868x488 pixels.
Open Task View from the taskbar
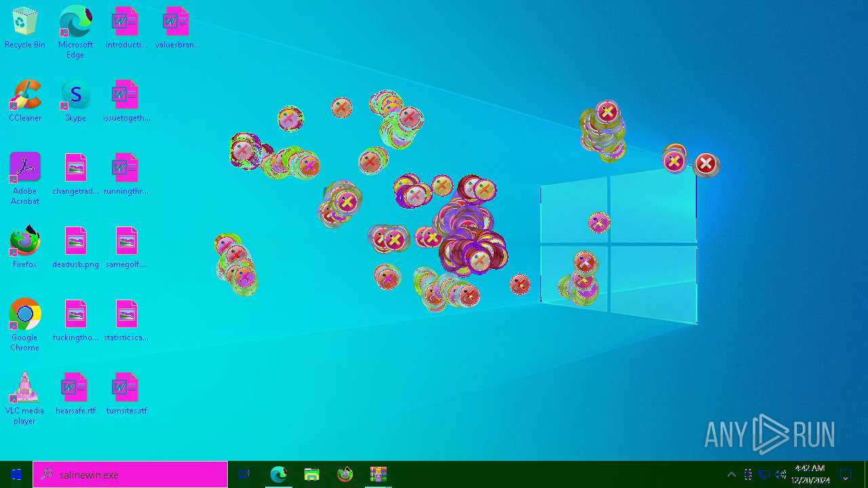point(244,474)
